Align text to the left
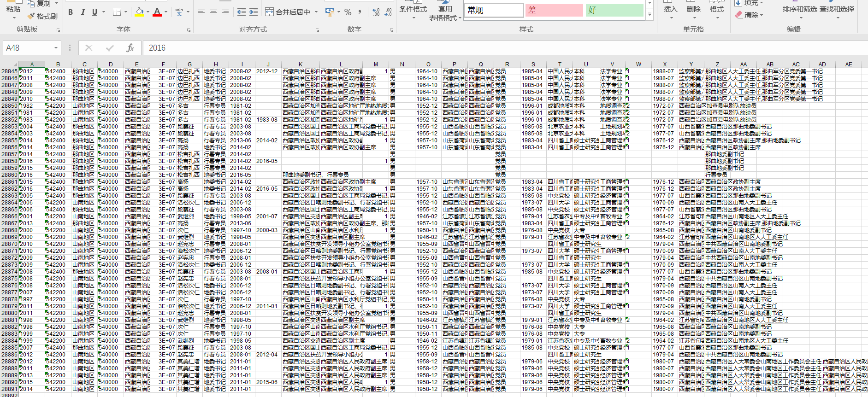The height and width of the screenshot is (397, 868). click(201, 12)
